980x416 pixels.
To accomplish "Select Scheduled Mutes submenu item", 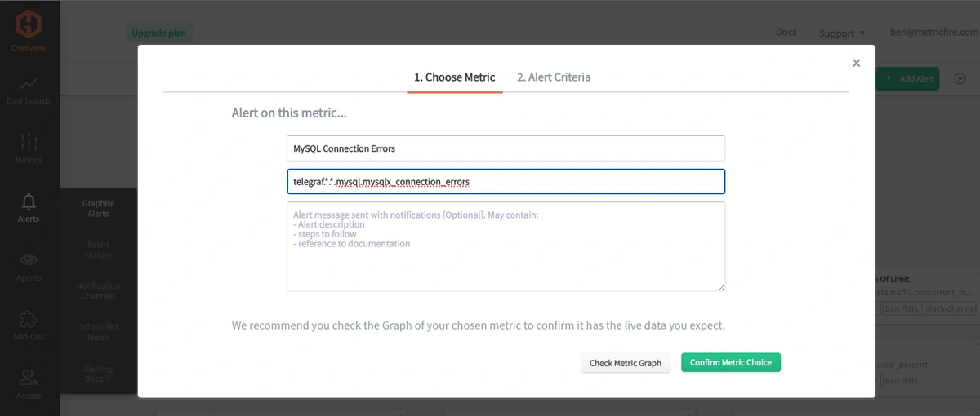I will pyautogui.click(x=98, y=332).
